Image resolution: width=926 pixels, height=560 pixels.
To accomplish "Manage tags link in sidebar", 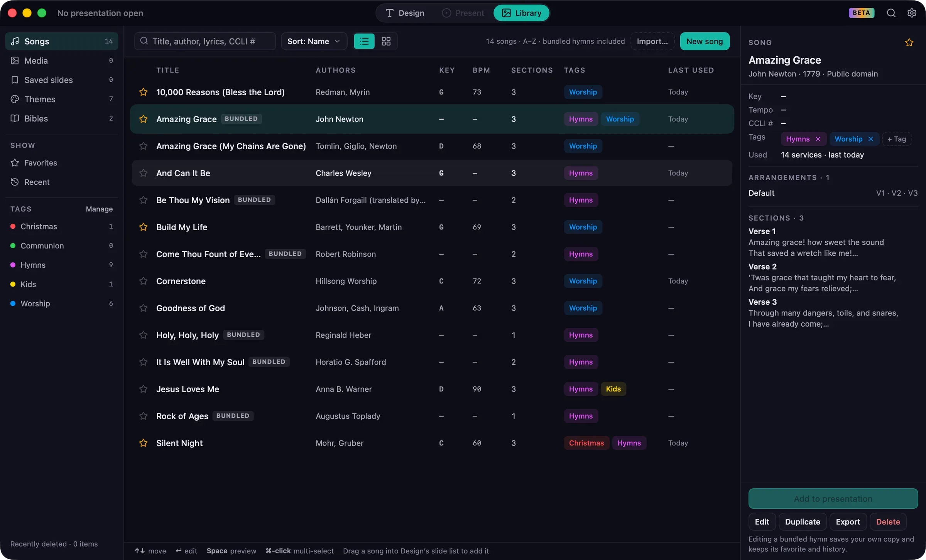I will coord(99,209).
